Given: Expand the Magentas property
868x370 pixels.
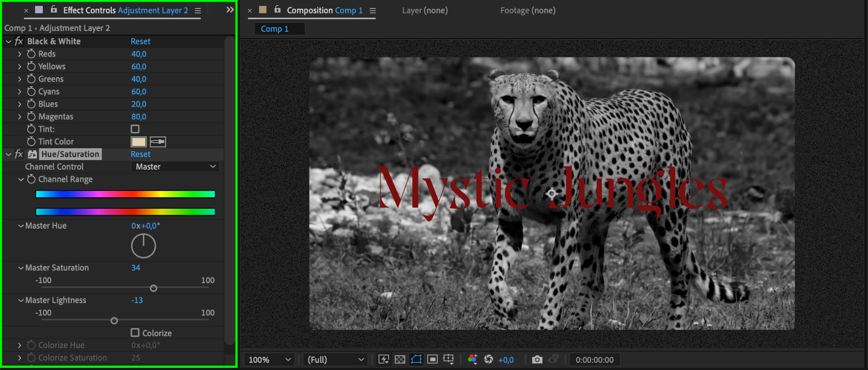Looking at the screenshot, I should coord(19,116).
